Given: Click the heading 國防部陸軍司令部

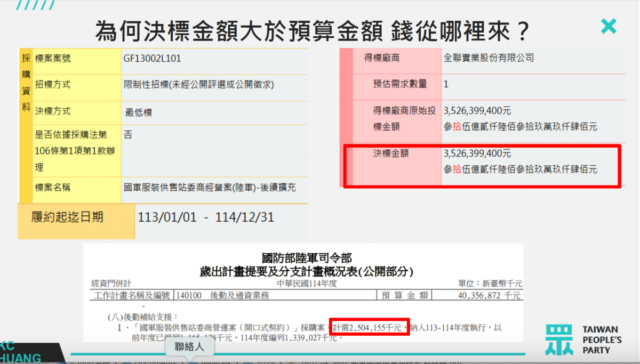Looking at the screenshot, I should (306, 259).
